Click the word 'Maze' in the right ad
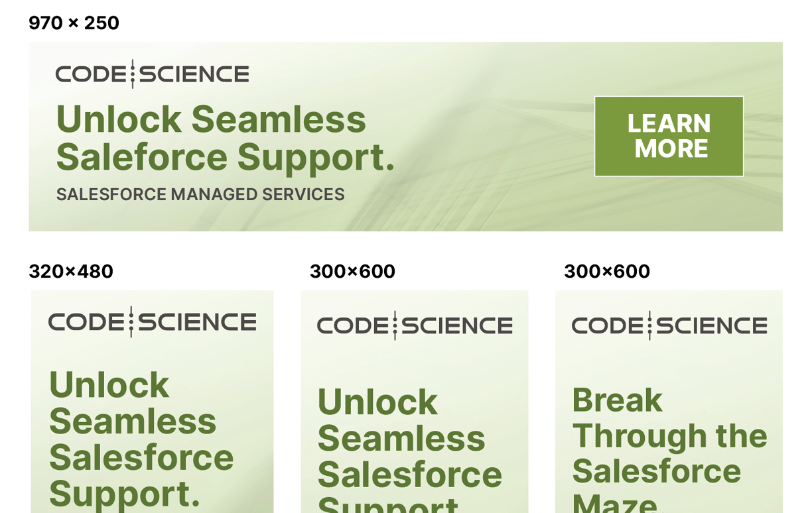 (614, 502)
